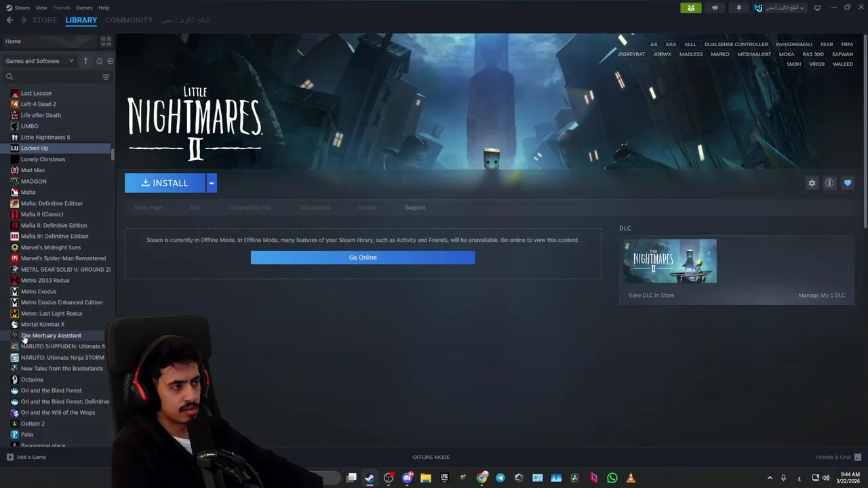The image size is (868, 488).
Task: Select the DUALSENSE CONTROLLER collection tag
Action: click(x=736, y=45)
